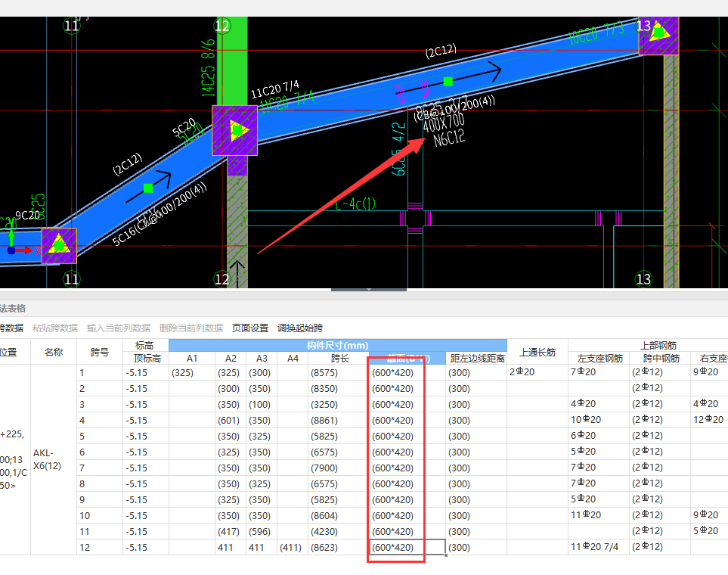Select green grip on beam between axes 12-13

click(448, 82)
